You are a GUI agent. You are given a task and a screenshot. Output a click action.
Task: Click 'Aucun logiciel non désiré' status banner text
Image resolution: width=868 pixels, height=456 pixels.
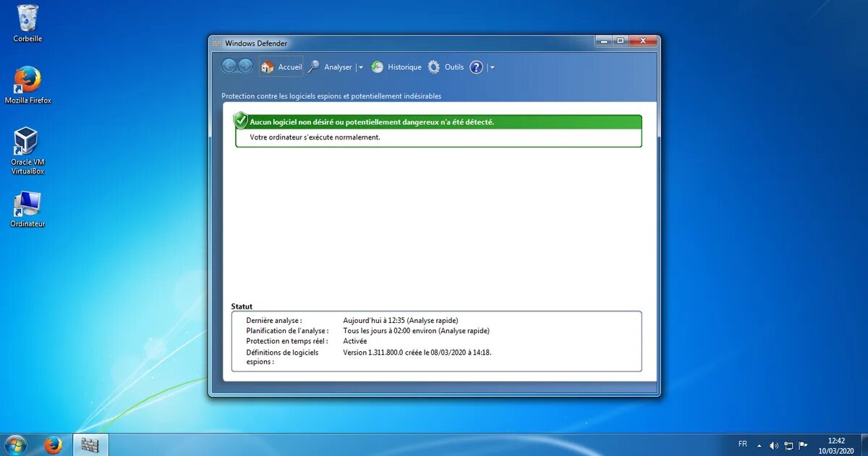point(372,122)
